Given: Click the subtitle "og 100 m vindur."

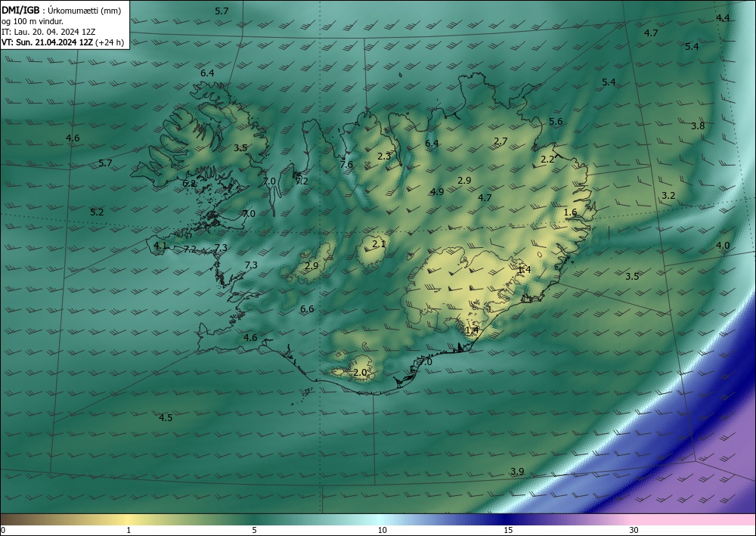Looking at the screenshot, I should coord(33,21).
